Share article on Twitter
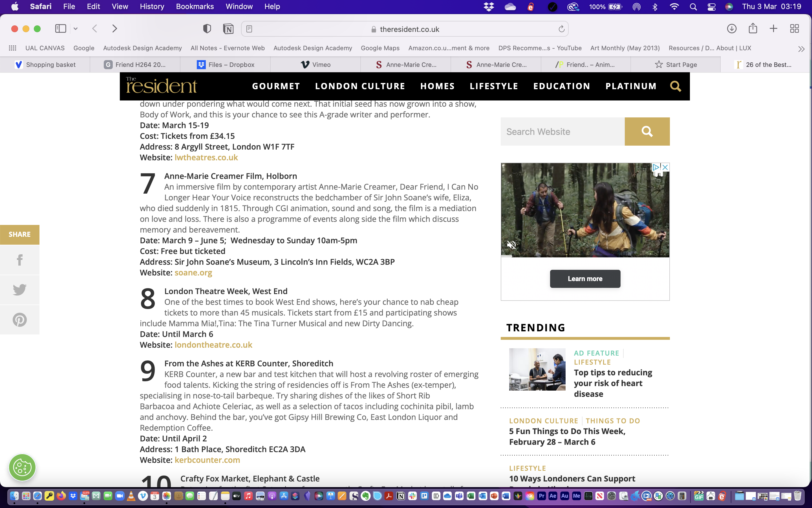Screen dimensions: 812x508 tap(19, 290)
